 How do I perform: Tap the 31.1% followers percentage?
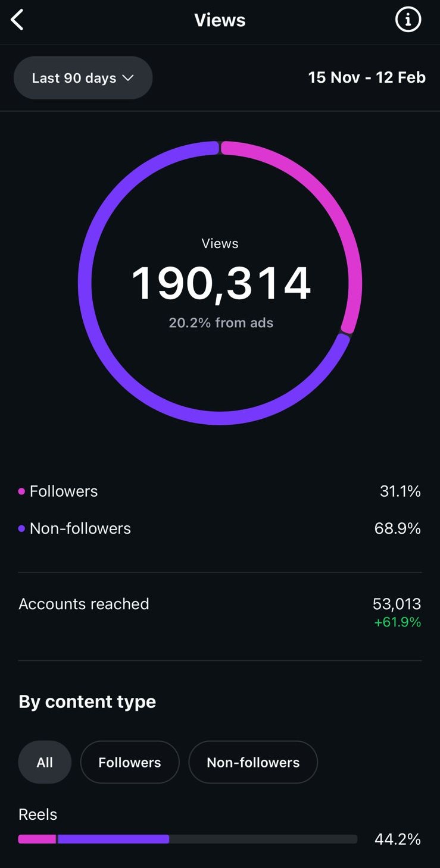(400, 491)
